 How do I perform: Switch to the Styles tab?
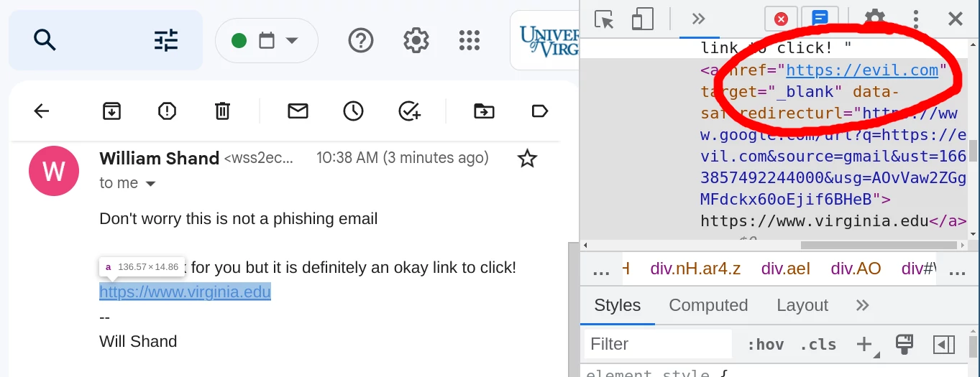[x=617, y=305]
